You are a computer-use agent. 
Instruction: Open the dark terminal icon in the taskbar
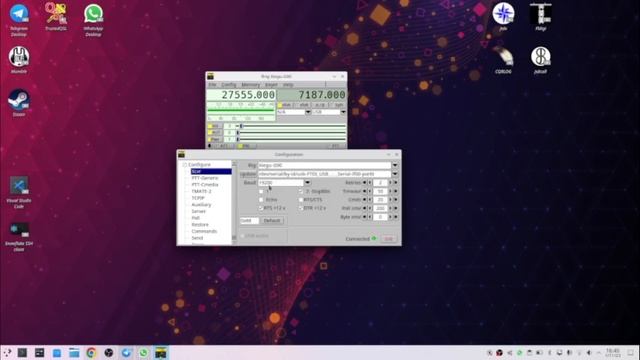[22, 353]
